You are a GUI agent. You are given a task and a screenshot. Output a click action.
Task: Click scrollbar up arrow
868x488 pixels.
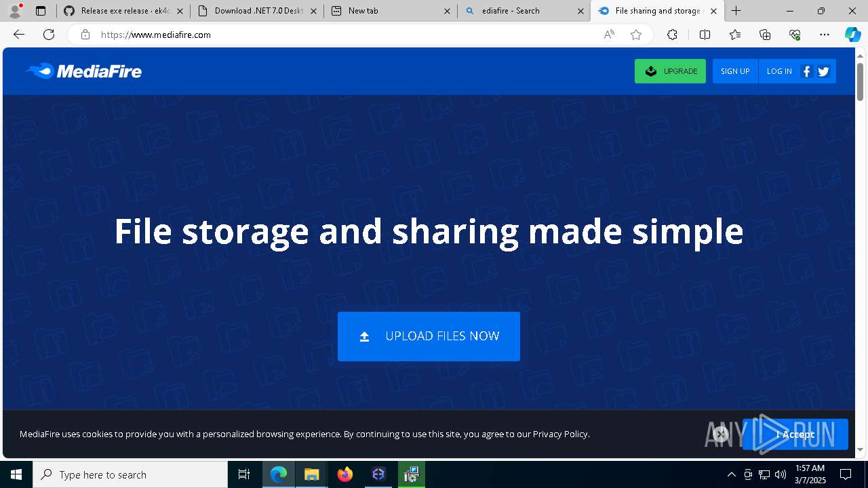[861, 56]
